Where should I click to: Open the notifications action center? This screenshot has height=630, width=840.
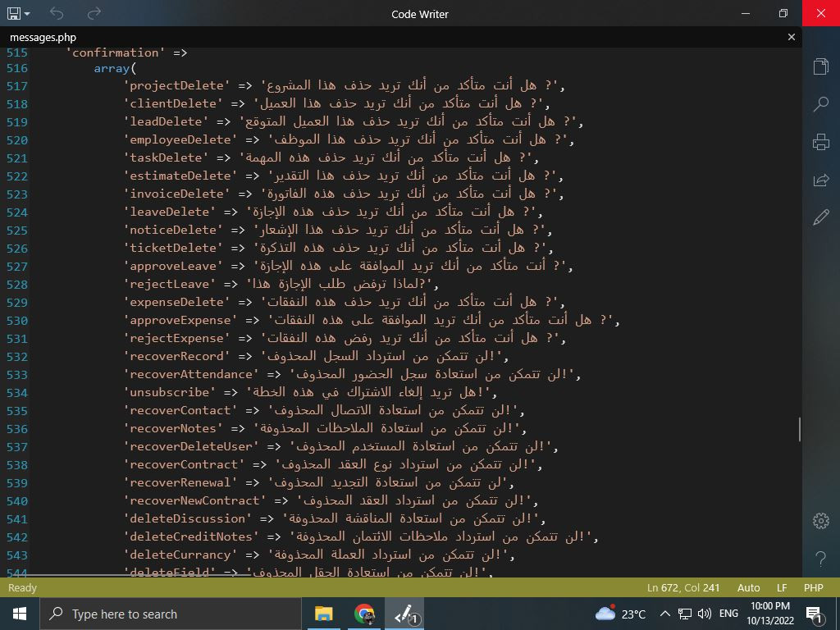pos(815,614)
